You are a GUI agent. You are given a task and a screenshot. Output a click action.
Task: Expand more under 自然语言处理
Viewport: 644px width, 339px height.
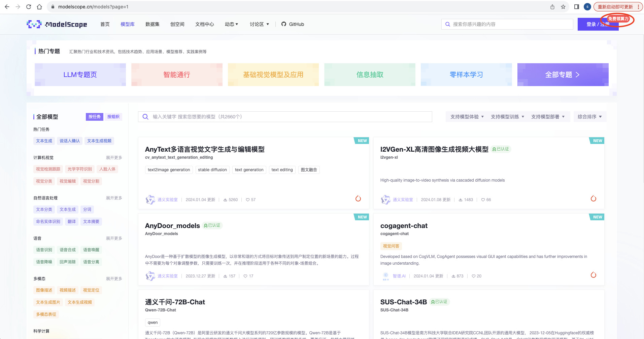(x=114, y=198)
